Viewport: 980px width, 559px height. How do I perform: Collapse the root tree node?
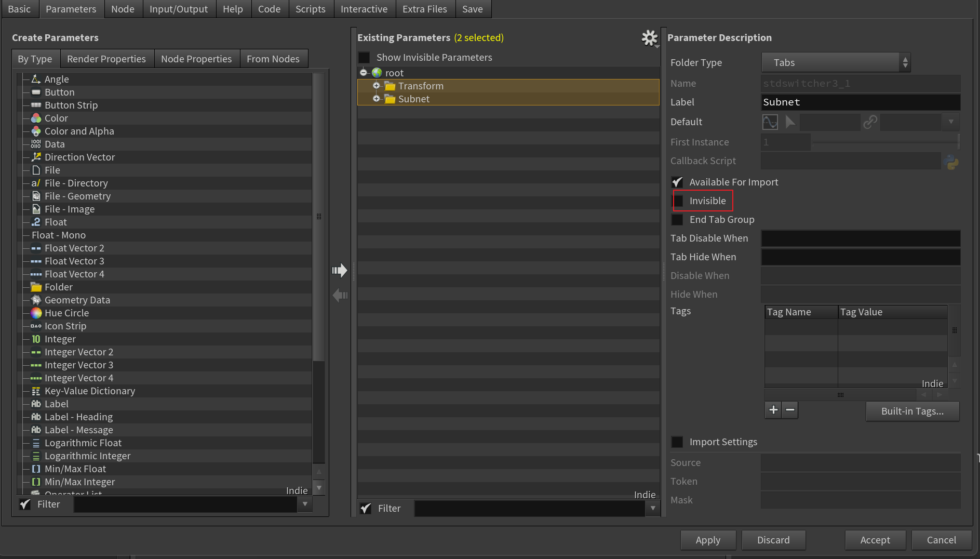click(x=363, y=73)
